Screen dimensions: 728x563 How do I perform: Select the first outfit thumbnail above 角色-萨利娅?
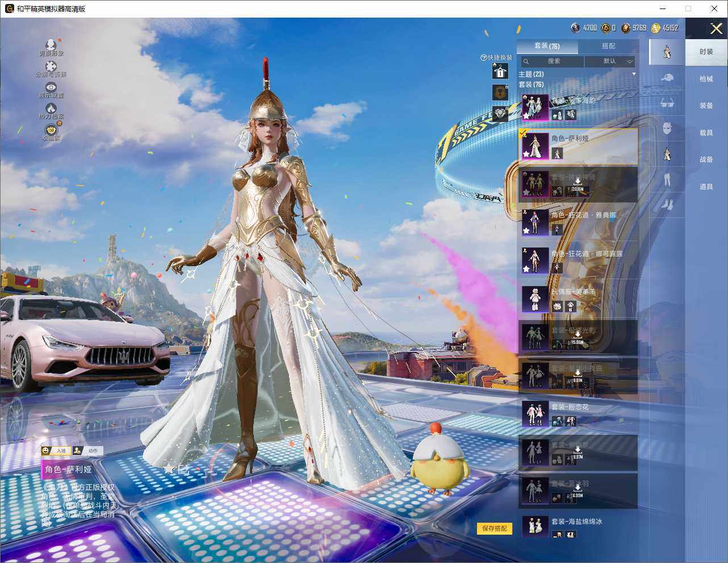point(535,108)
